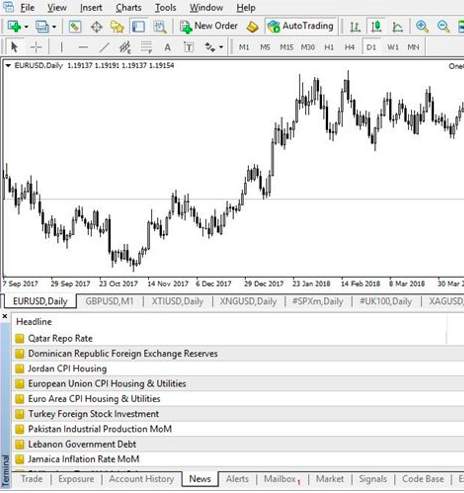
Task: Select the horizontal line drawing tool
Action: tap(83, 47)
